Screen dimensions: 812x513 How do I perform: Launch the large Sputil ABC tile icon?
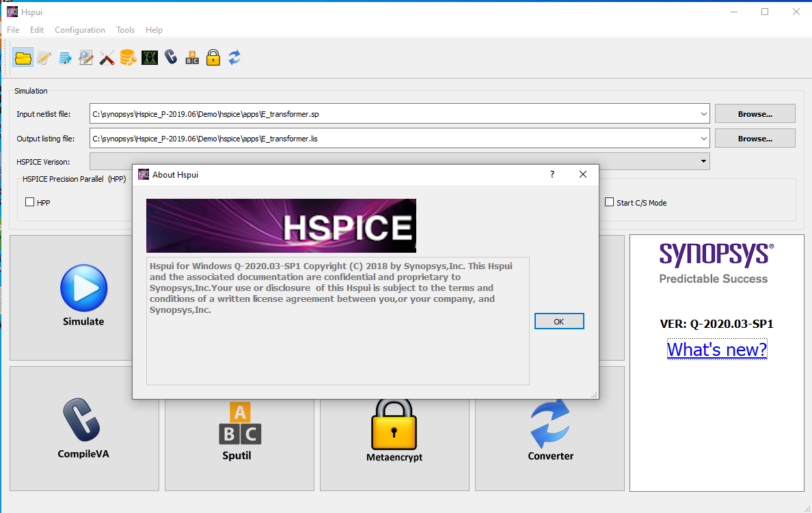coord(240,424)
